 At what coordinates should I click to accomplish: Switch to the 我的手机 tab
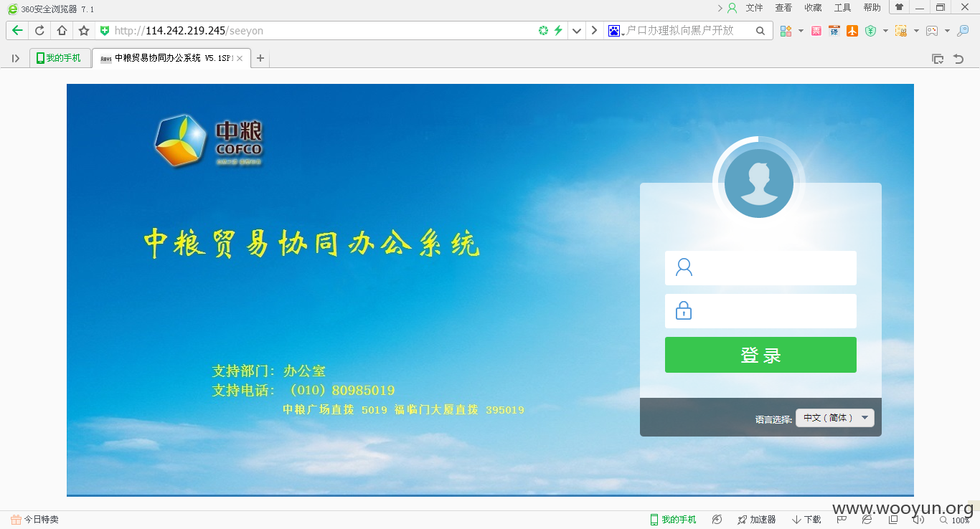click(60, 58)
